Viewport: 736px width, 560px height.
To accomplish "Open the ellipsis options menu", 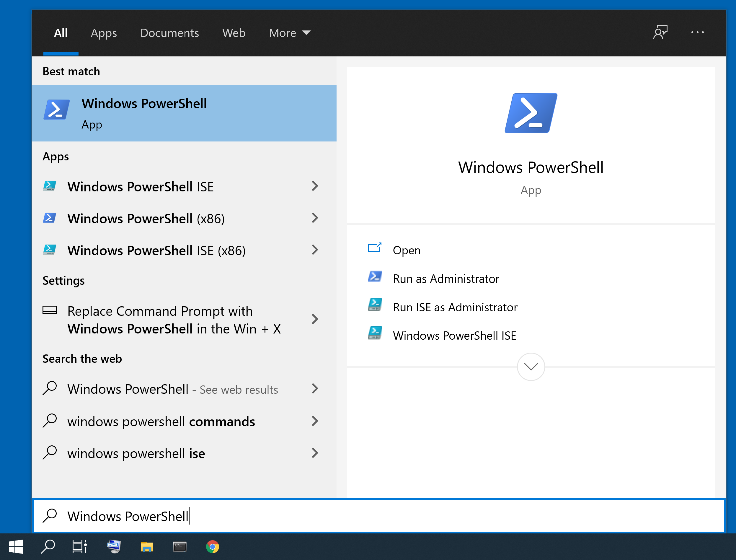I will point(697,32).
